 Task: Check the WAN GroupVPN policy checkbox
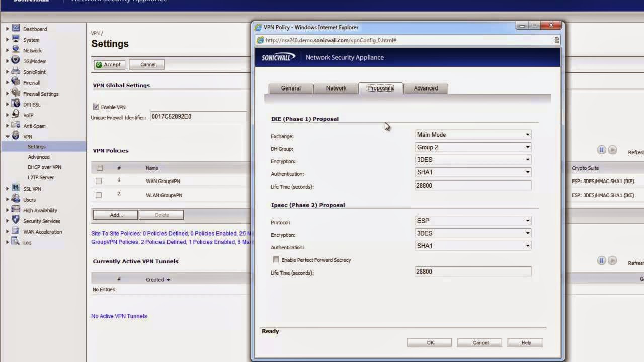(x=99, y=181)
